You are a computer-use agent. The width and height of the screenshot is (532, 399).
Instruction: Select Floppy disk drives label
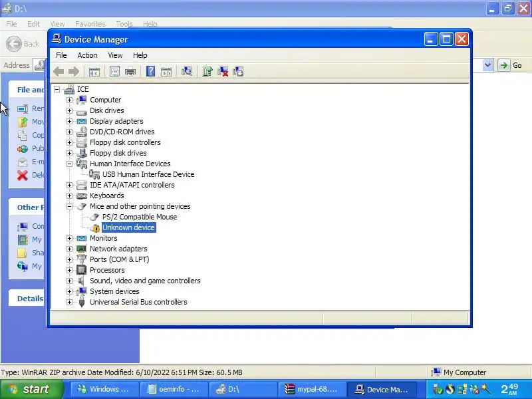pos(118,153)
